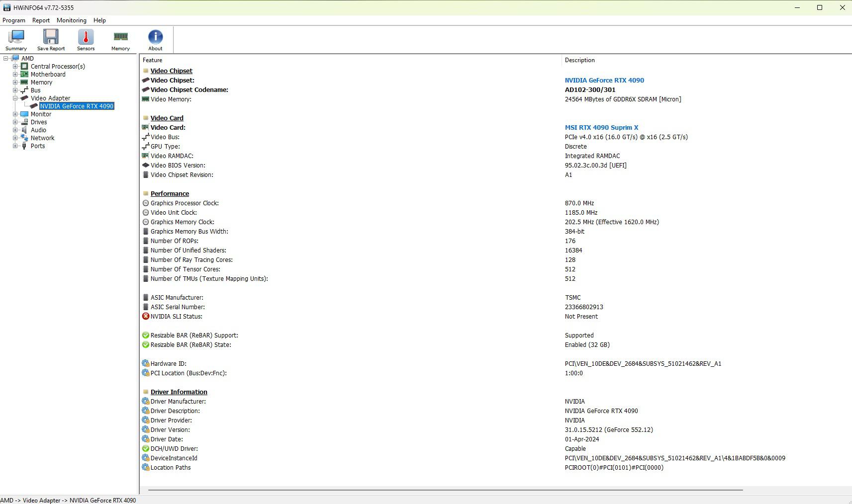Select the ASIC Serial Number value 23366802913

(x=584, y=307)
